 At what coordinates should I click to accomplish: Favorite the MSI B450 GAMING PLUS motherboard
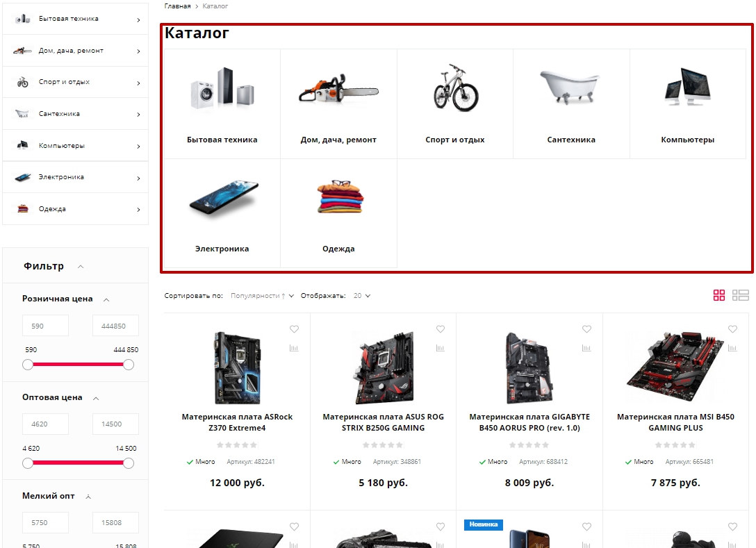click(x=732, y=329)
